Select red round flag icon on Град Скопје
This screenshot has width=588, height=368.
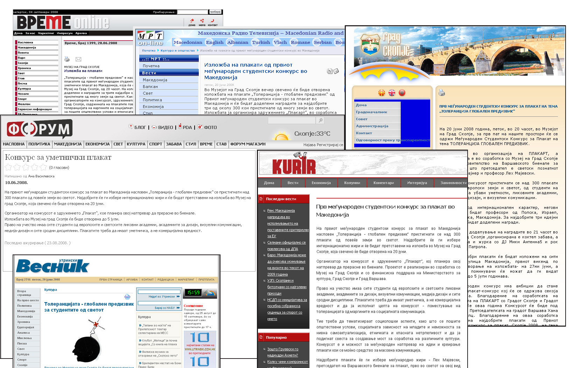pyautogui.click(x=402, y=93)
